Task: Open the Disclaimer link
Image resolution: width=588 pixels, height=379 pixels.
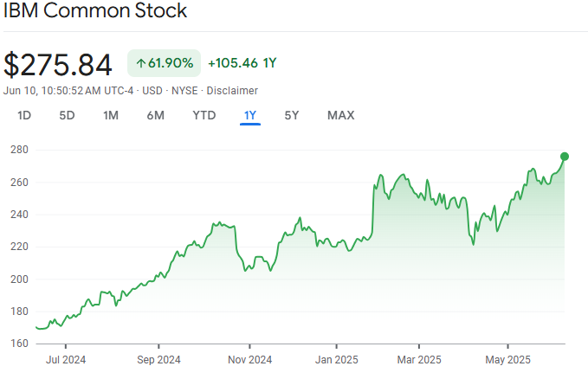Action: (x=232, y=91)
